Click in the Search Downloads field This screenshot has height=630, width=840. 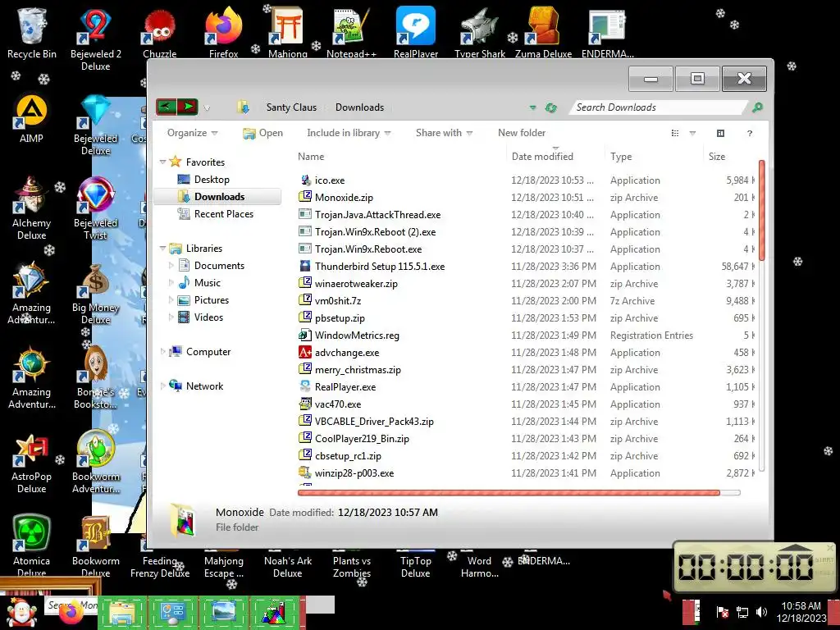coord(658,107)
